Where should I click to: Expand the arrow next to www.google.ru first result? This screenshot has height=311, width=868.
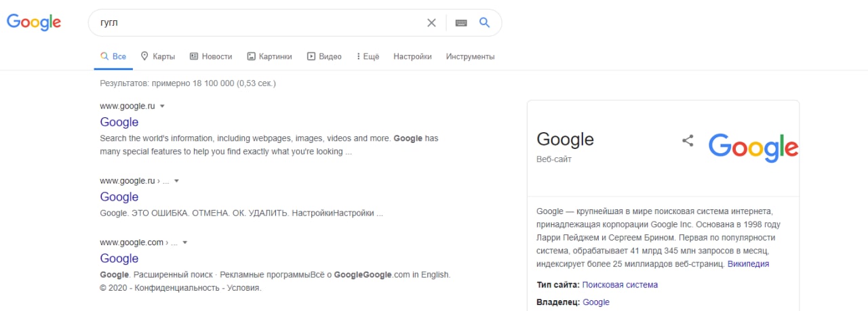tap(163, 106)
